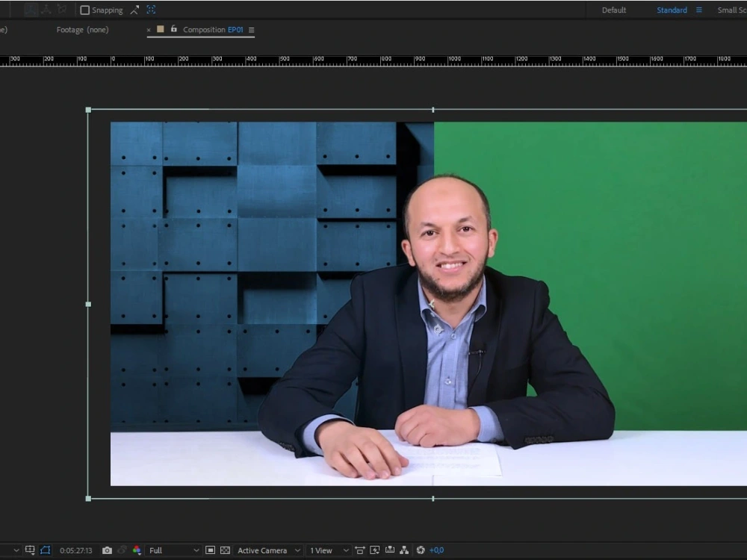Toggle the transparency grid
The image size is (747, 560).
[x=226, y=550]
